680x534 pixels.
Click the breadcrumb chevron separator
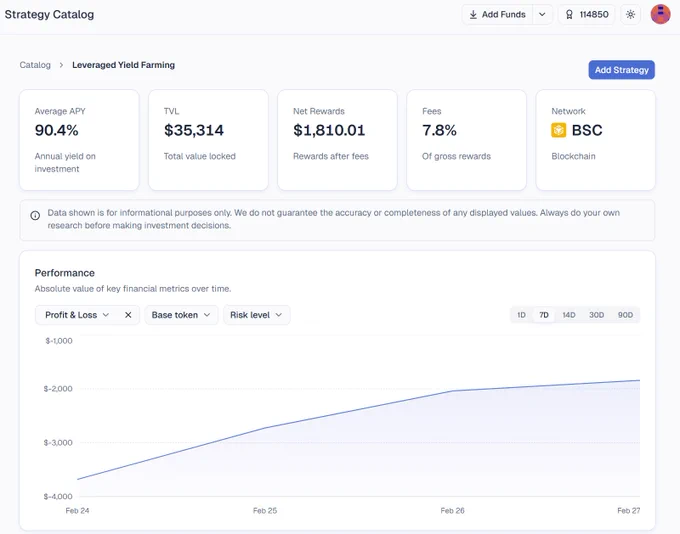tap(61, 65)
